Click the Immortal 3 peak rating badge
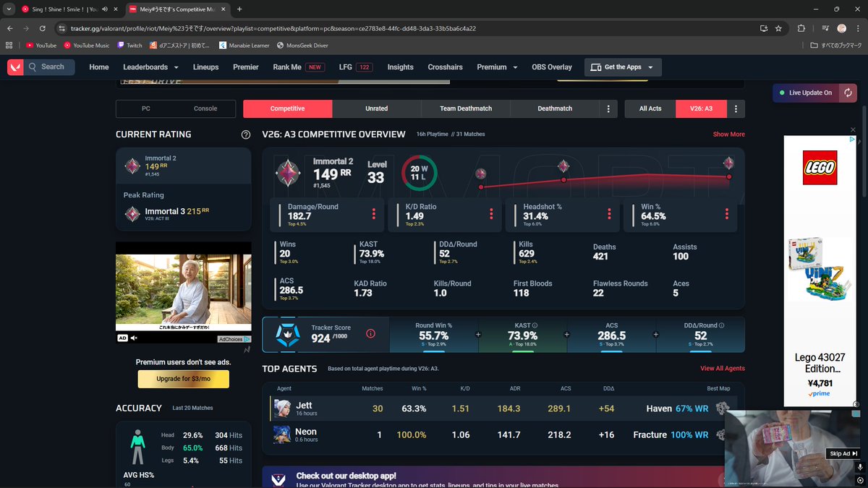This screenshot has width=868, height=488. coord(132,214)
